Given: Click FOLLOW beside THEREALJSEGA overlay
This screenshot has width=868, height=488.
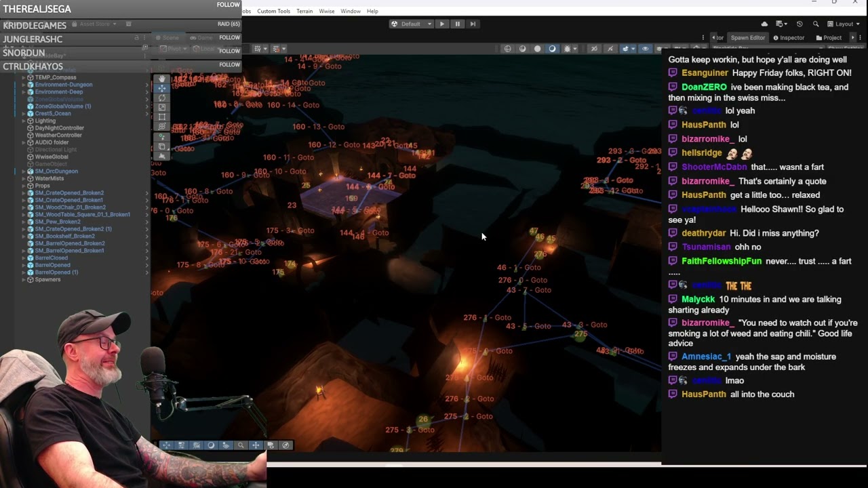Looking at the screenshot, I should coord(228,5).
